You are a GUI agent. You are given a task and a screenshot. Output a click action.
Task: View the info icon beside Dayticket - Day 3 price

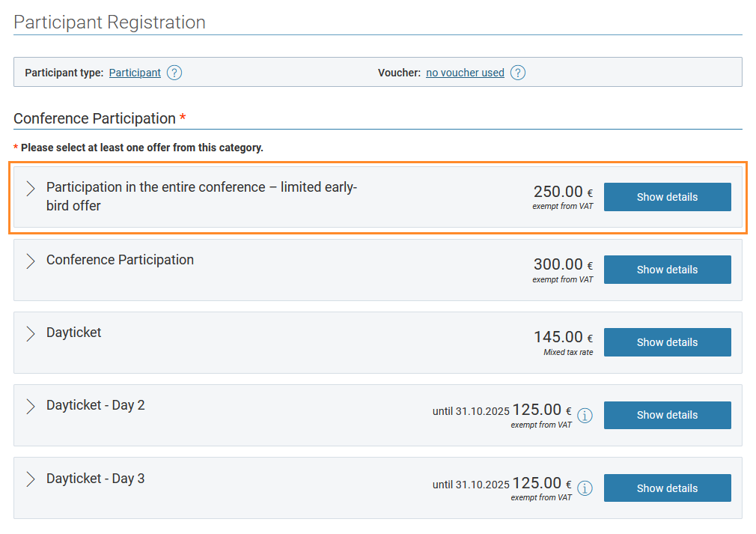pos(585,488)
